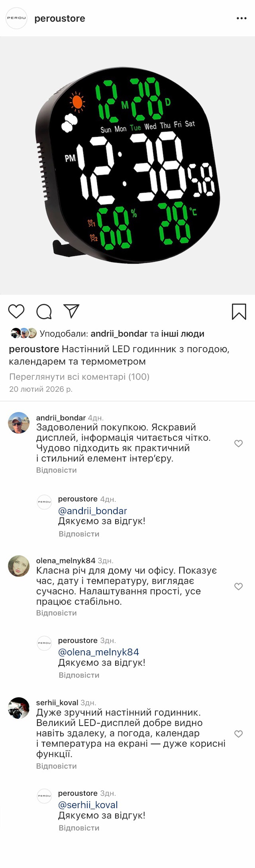Open serhii_koval's profile avatar
255x868 pixels.
(x=19, y=708)
